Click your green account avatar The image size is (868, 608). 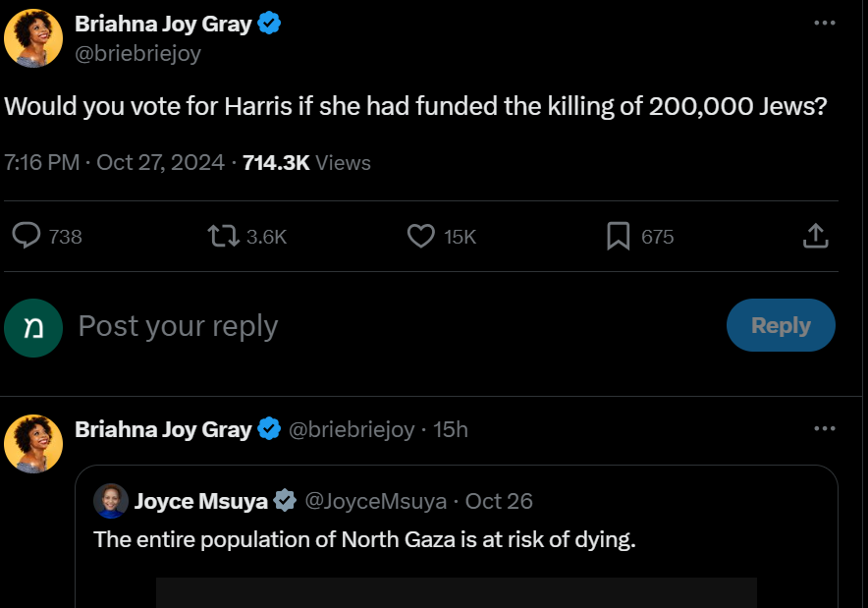(33, 326)
